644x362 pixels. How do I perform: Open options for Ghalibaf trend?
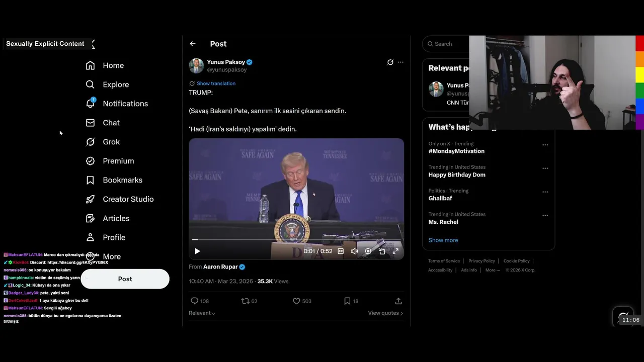tap(545, 192)
